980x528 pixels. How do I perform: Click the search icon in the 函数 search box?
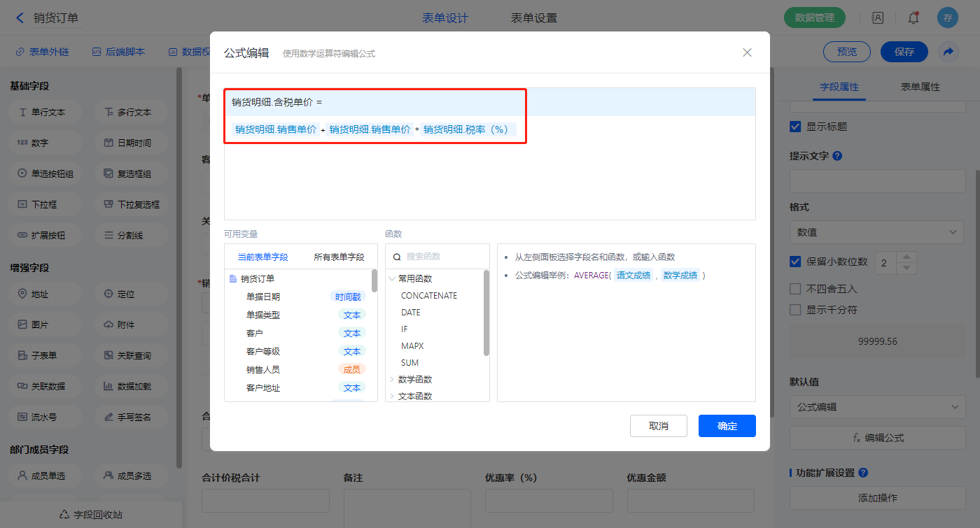397,257
